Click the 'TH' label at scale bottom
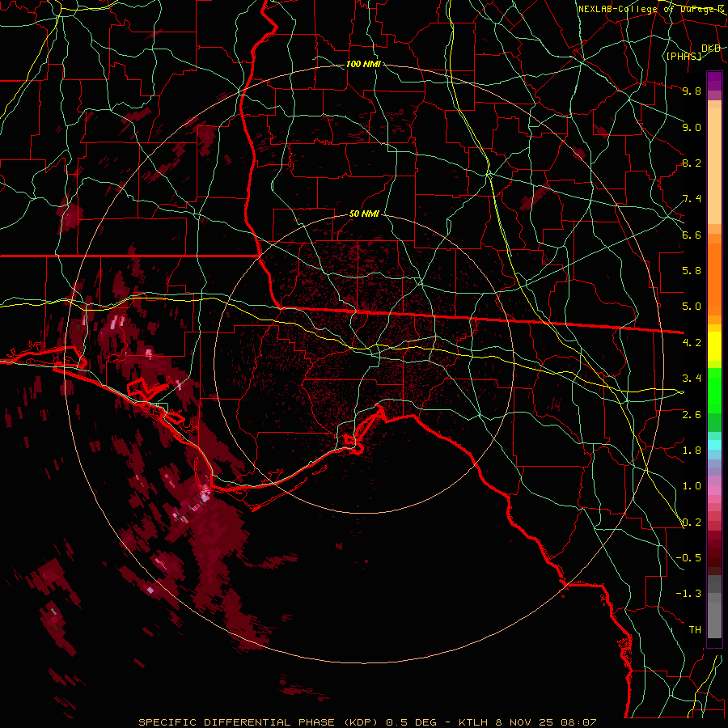 pos(695,629)
